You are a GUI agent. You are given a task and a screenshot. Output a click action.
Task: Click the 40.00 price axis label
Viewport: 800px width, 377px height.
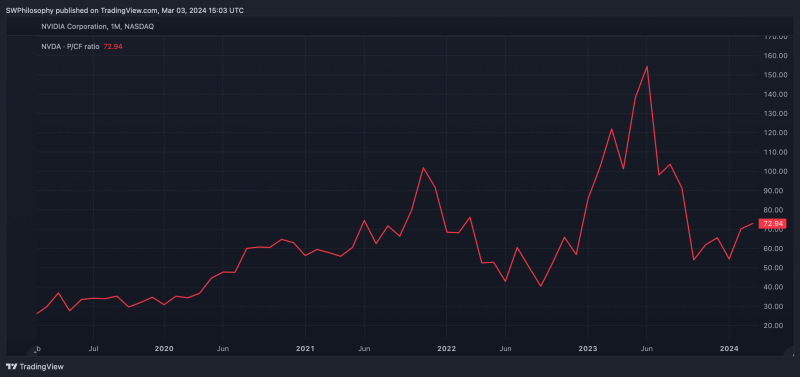[774, 287]
